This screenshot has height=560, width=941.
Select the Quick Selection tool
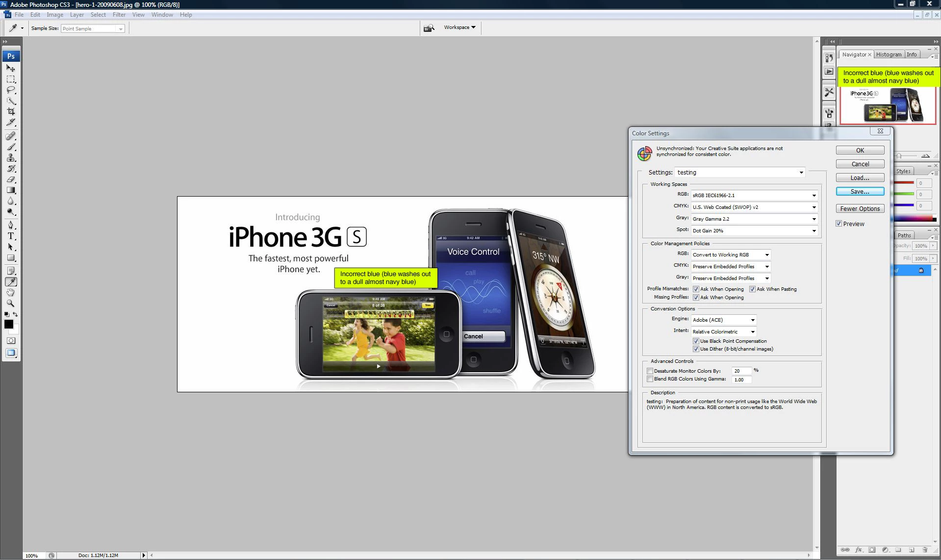click(x=10, y=101)
